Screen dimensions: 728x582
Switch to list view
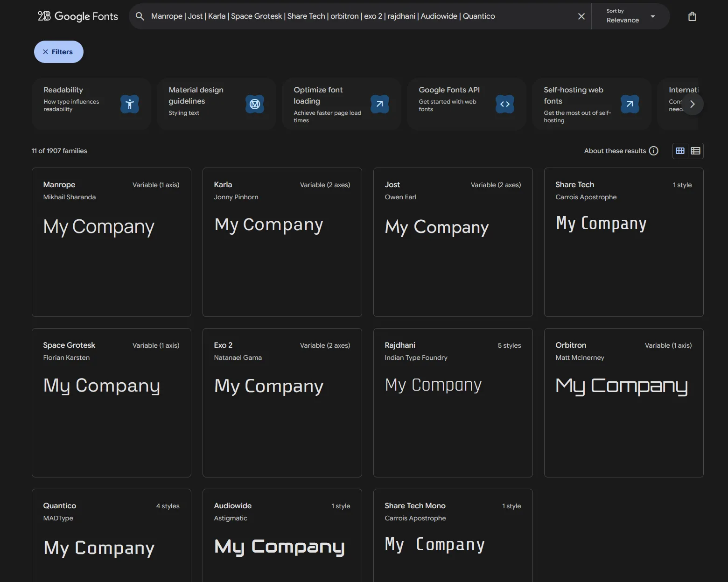pos(695,151)
